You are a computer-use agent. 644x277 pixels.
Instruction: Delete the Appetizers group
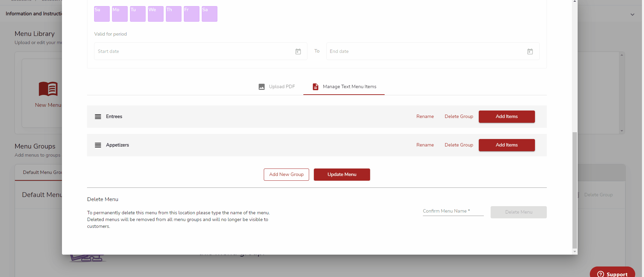(x=459, y=145)
